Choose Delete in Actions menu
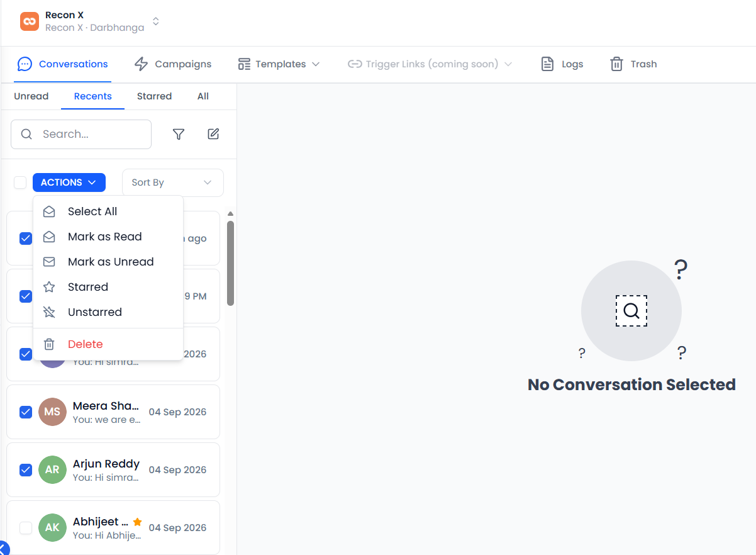 [x=108, y=344]
